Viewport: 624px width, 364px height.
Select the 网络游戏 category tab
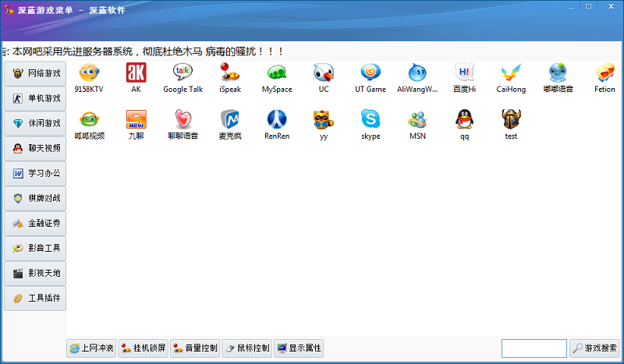[x=35, y=74]
